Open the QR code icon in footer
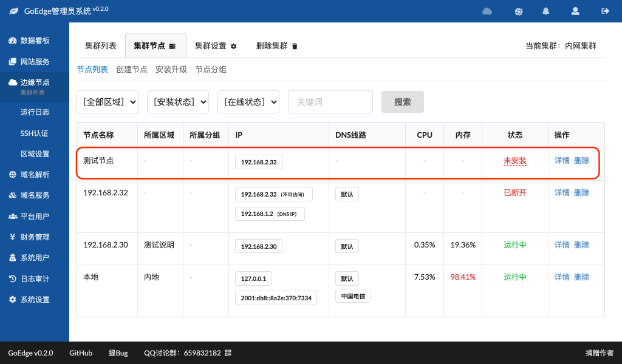 click(x=228, y=353)
